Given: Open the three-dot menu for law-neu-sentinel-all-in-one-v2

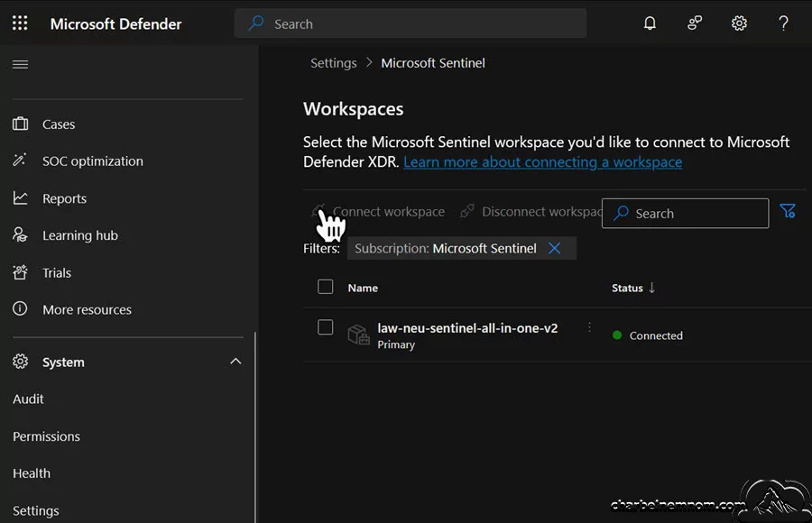Looking at the screenshot, I should pos(589,327).
